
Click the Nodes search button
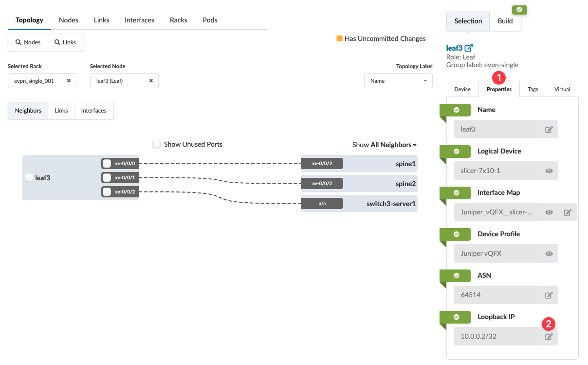[28, 42]
